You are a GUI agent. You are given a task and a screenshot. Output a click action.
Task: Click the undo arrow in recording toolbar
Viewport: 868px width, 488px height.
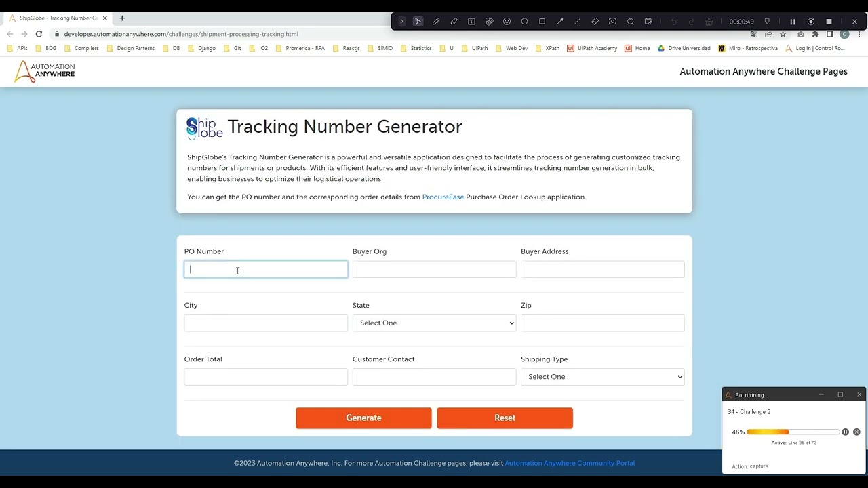[x=674, y=22]
